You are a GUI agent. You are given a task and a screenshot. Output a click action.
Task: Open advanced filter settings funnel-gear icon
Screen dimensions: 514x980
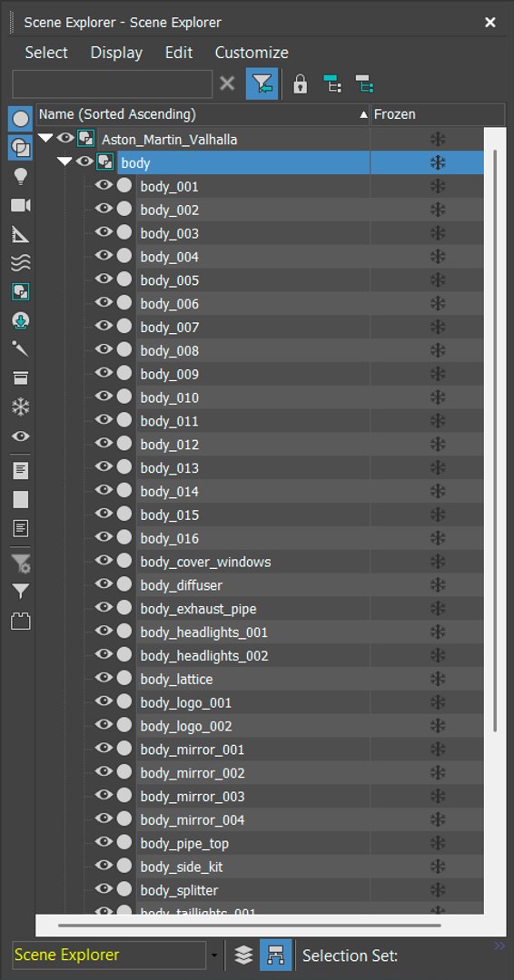coord(21,563)
